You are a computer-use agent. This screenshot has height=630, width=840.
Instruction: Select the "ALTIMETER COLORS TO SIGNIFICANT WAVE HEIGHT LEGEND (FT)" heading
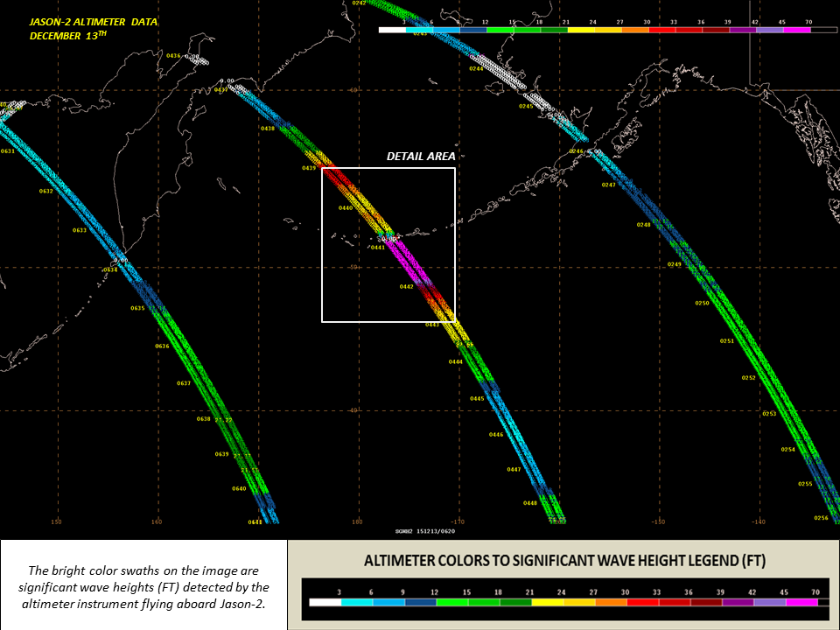pyautogui.click(x=564, y=561)
